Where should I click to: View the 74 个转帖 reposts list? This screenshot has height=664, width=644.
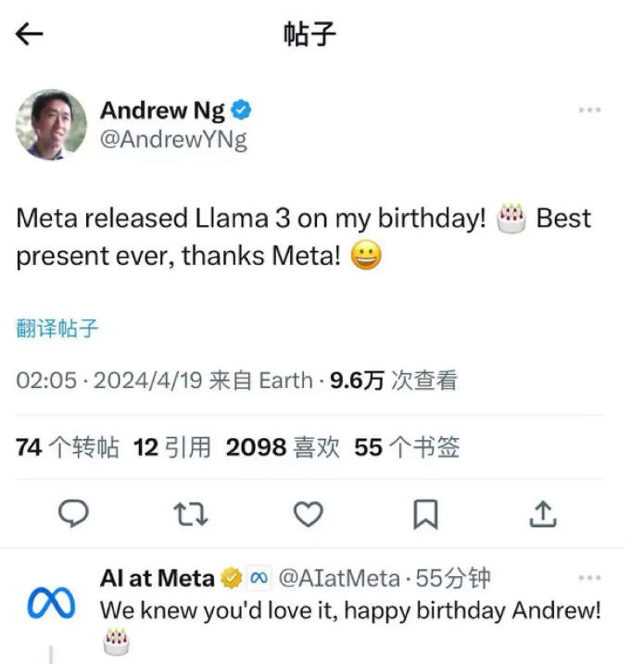(68, 447)
